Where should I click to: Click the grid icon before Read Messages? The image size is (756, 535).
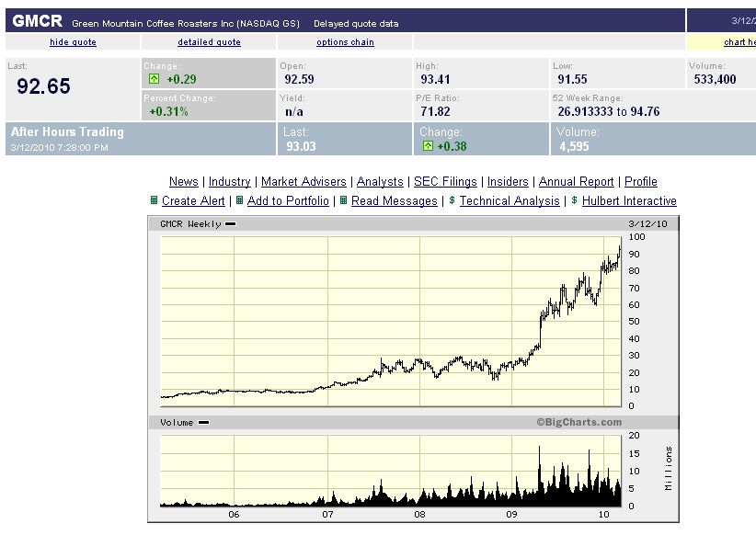point(343,200)
